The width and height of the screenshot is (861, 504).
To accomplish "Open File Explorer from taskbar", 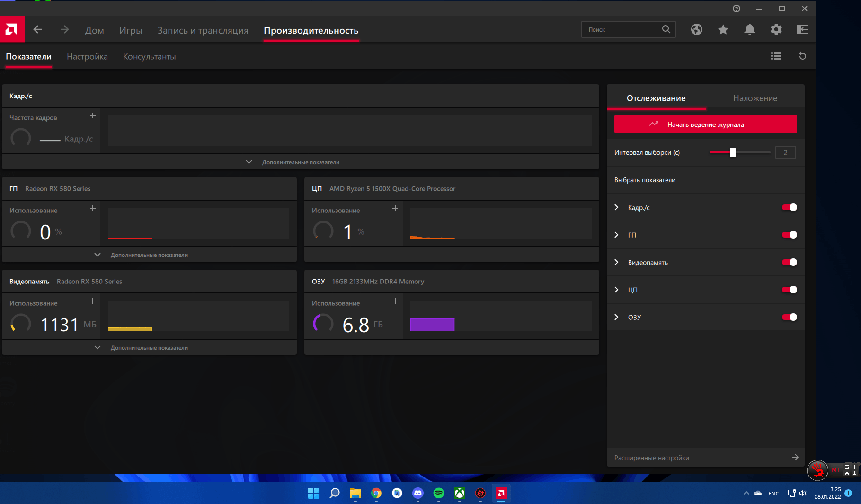I will pos(355,493).
